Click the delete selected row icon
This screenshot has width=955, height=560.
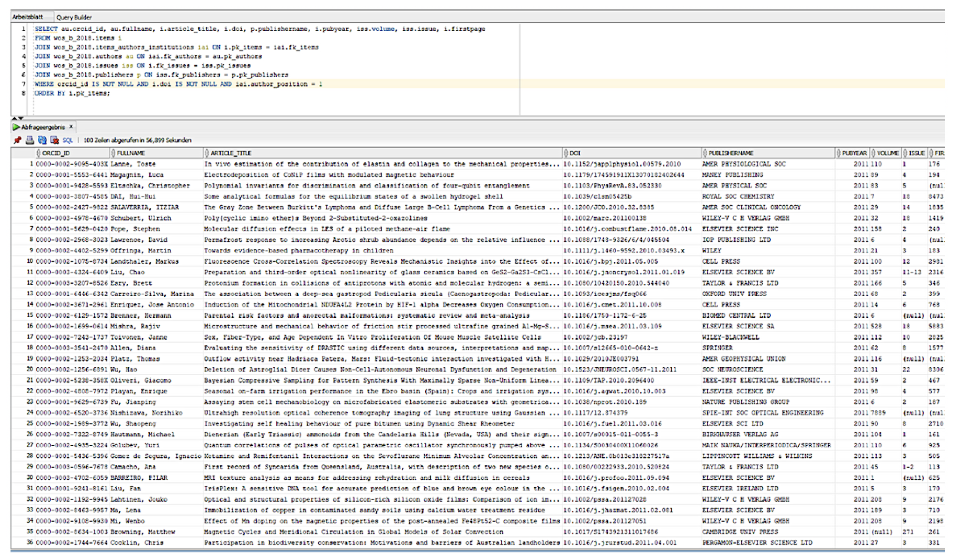point(54,140)
